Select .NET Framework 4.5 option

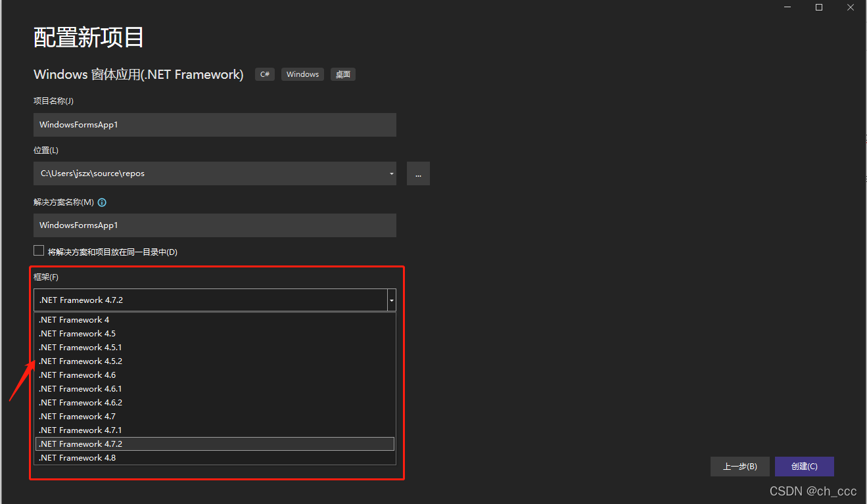tap(215, 334)
